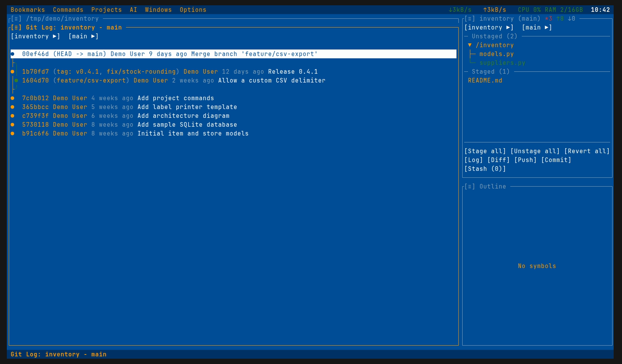Open the [inventory ►] dropdown in Git Log
This screenshot has height=364, width=622.
(36, 36)
